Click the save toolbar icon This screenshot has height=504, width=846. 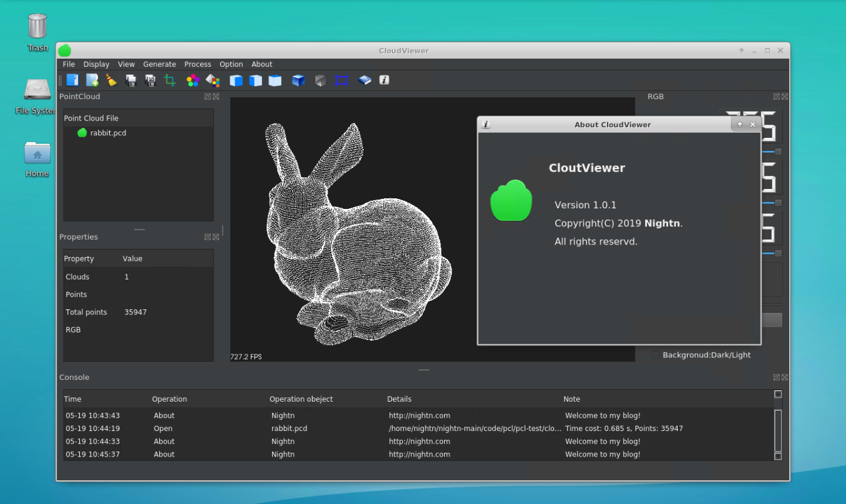click(131, 80)
